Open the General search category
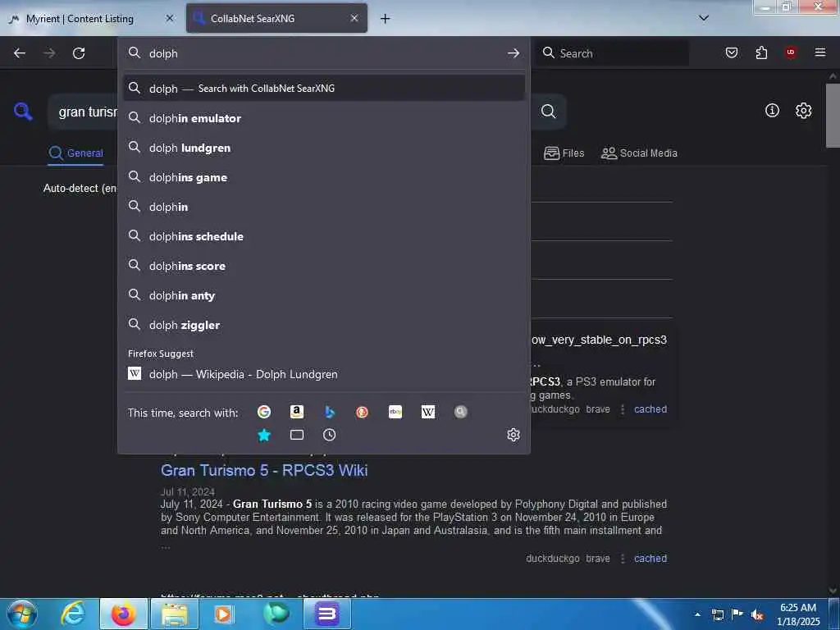 pyautogui.click(x=75, y=153)
